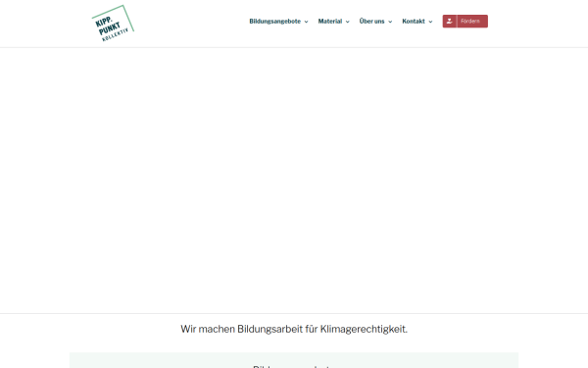Expand the chevron next to Bildungsangebote
The width and height of the screenshot is (588, 368).
click(x=307, y=22)
